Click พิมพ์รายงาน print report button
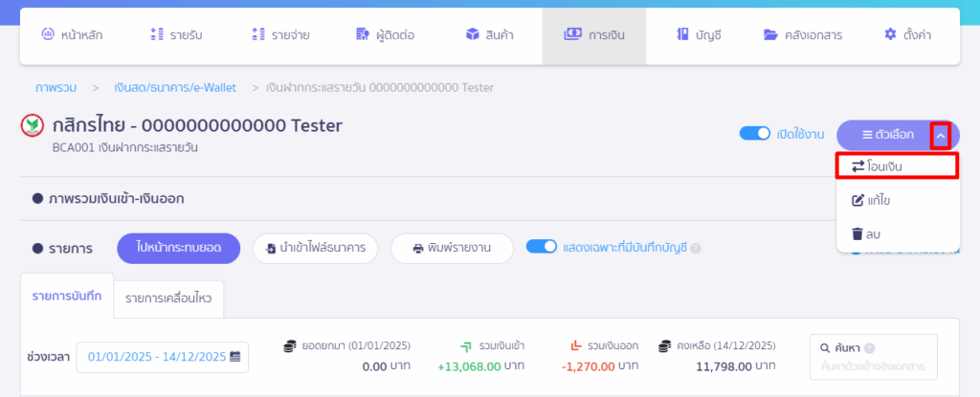Viewport: 980px width, 397px height. coord(452,248)
